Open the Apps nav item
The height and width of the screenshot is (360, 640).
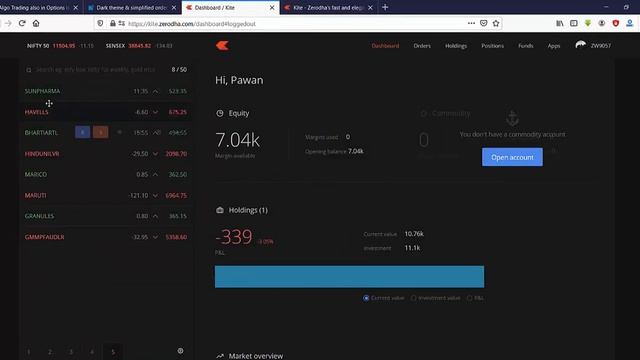(554, 46)
